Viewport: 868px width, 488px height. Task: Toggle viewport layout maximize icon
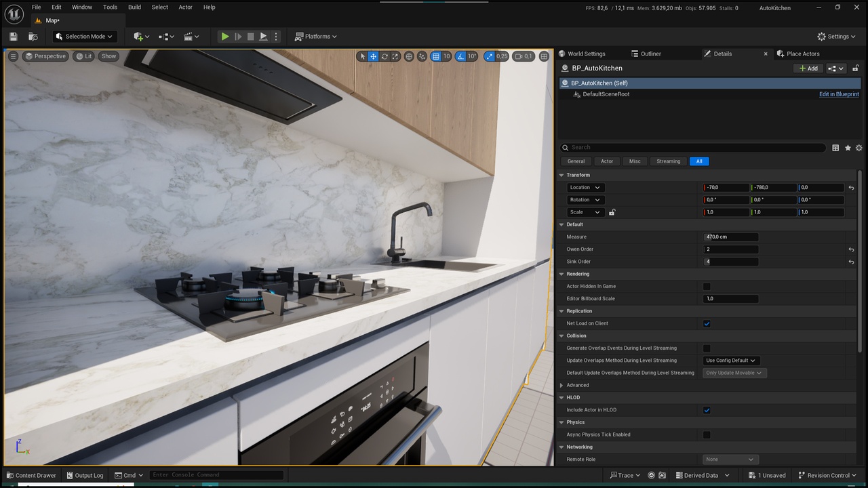tap(544, 56)
